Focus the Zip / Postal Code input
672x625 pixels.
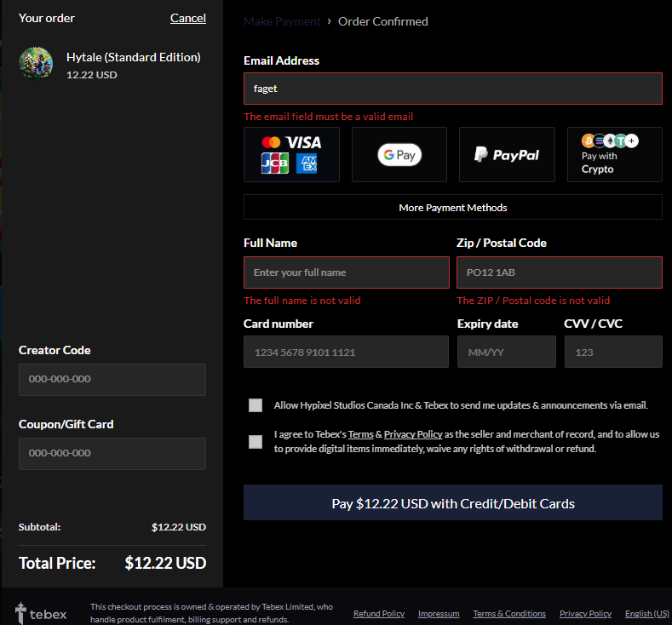(x=560, y=272)
